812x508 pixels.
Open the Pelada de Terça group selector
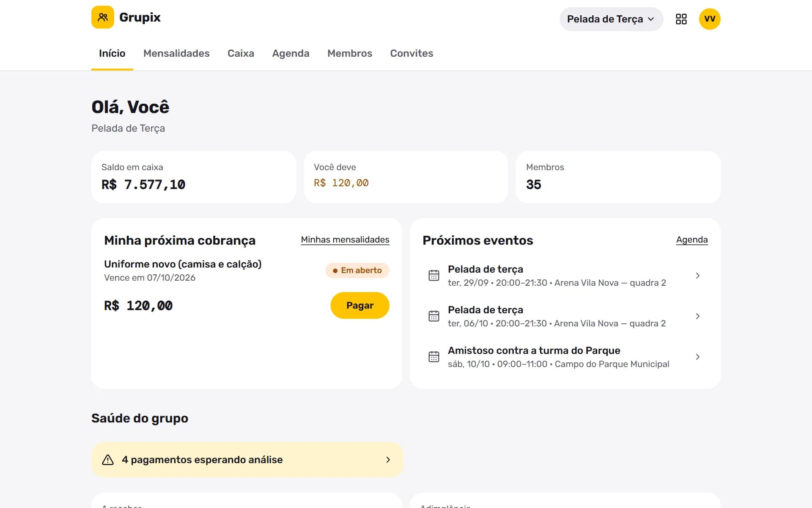pyautogui.click(x=611, y=19)
